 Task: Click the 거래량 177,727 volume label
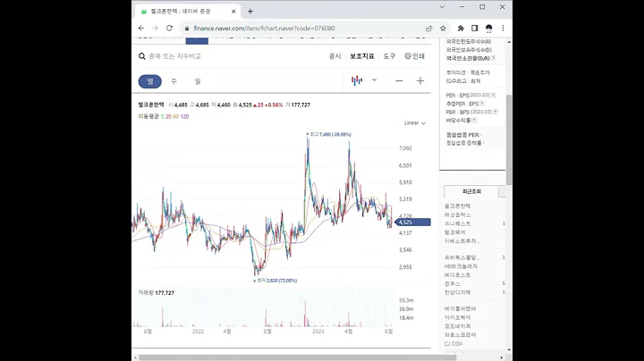[x=156, y=293]
